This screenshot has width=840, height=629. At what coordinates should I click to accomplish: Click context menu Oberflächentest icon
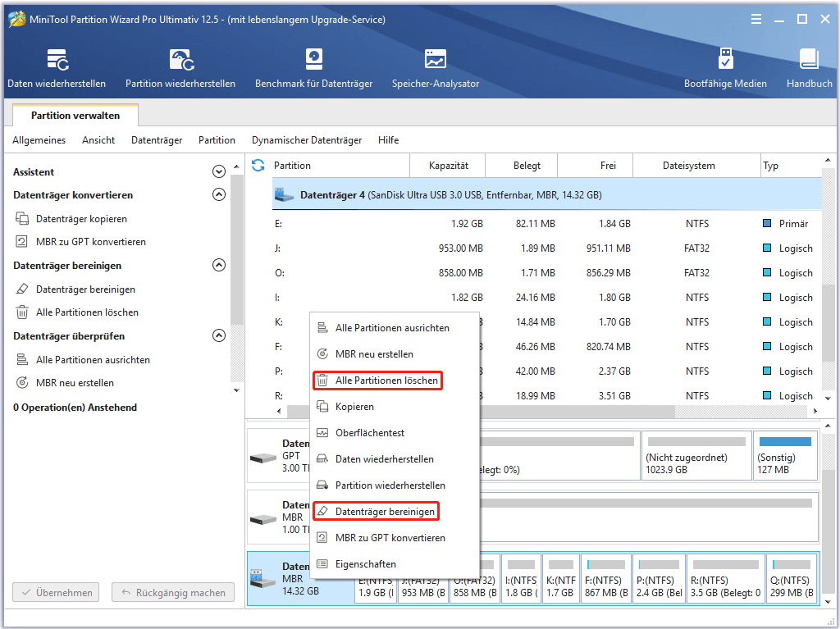click(322, 432)
